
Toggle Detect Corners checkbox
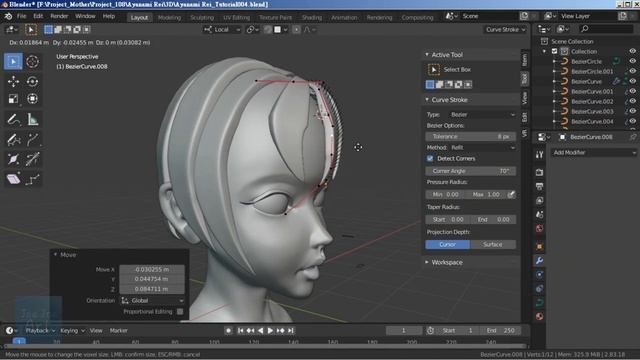[430, 158]
